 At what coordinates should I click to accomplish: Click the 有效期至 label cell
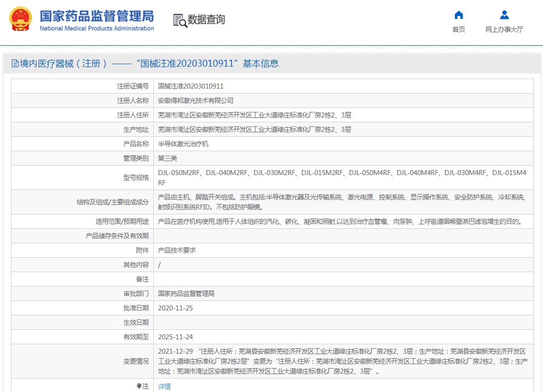tap(83, 337)
